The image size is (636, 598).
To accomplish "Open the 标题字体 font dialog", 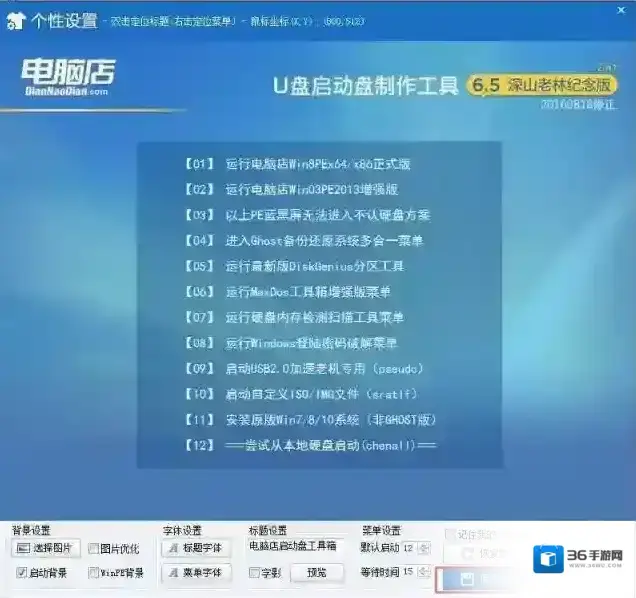I will click(x=196, y=548).
